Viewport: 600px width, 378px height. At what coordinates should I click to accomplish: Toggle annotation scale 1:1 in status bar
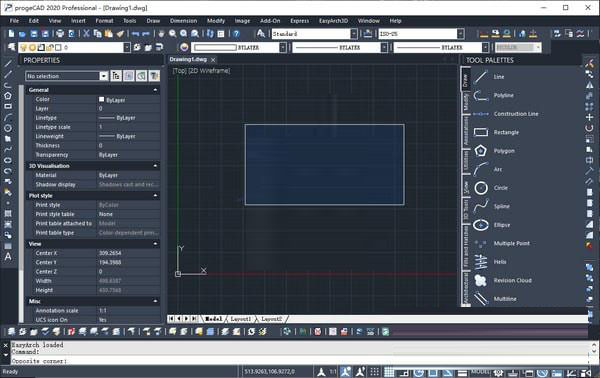click(333, 371)
